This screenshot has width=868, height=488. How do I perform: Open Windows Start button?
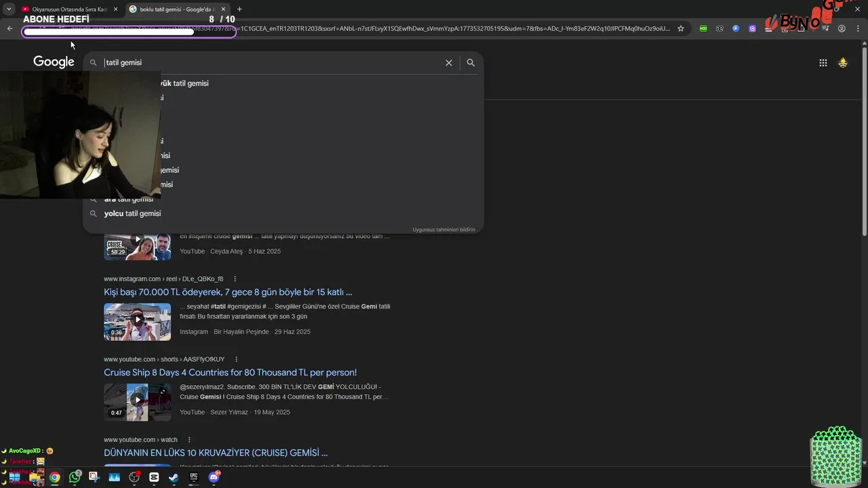pos(14,477)
